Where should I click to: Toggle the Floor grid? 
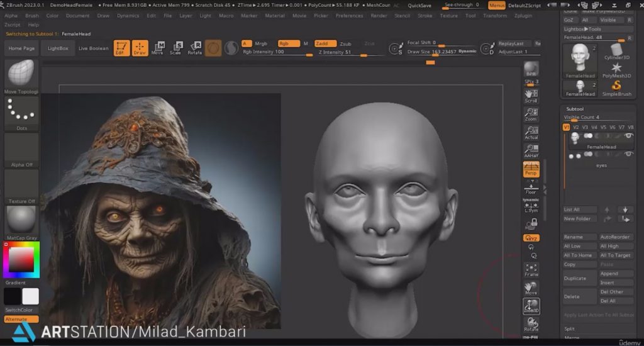tap(531, 188)
